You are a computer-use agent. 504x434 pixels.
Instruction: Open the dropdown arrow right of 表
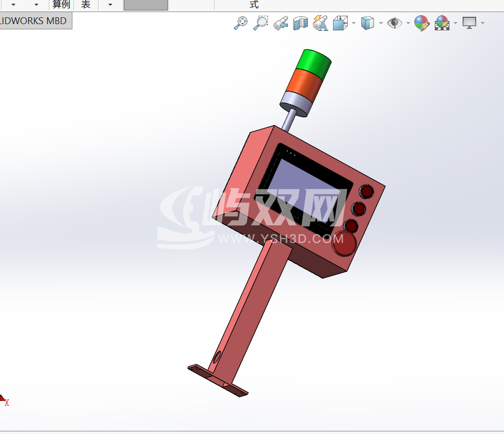[110, 5]
